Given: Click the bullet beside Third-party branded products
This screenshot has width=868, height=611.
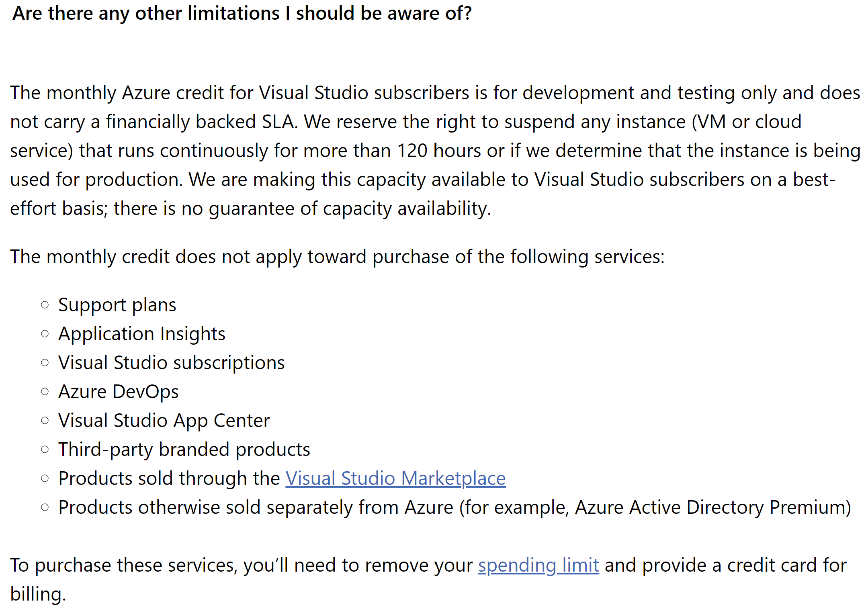Looking at the screenshot, I should [x=45, y=450].
